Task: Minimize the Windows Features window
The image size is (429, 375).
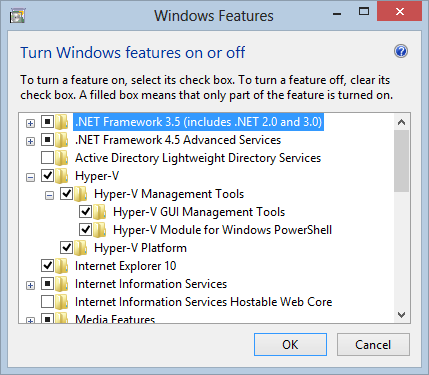Action: tap(337, 13)
